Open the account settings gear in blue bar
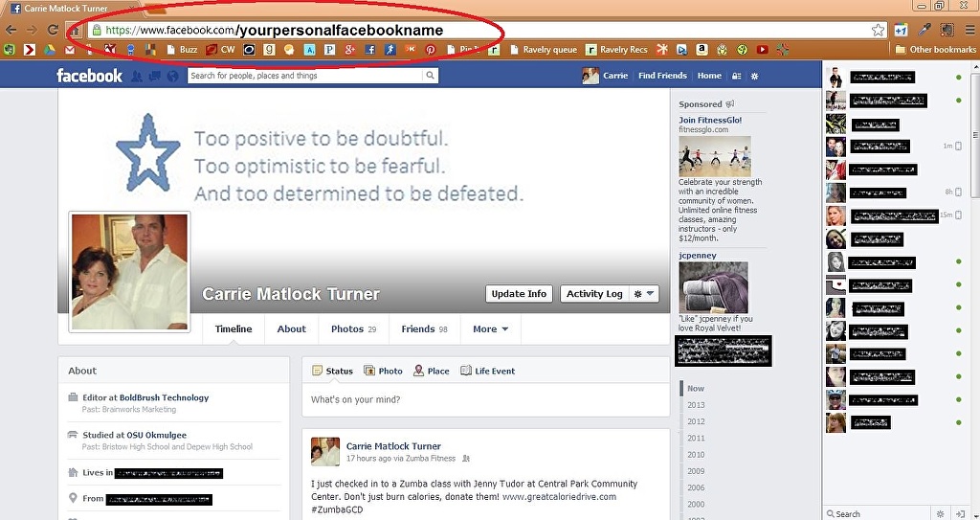The image size is (980, 520). [754, 76]
